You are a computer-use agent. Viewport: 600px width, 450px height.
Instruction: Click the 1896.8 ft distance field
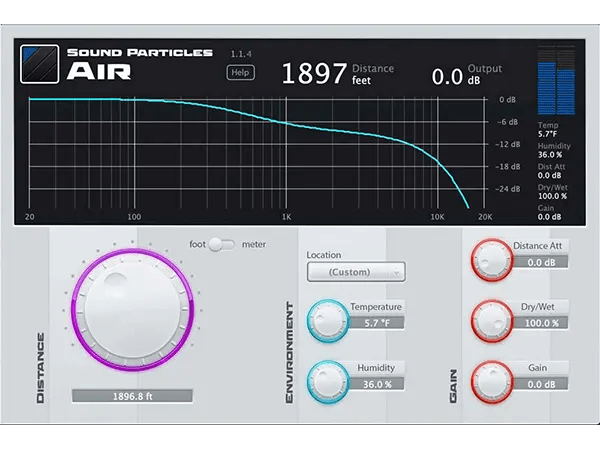click(132, 396)
